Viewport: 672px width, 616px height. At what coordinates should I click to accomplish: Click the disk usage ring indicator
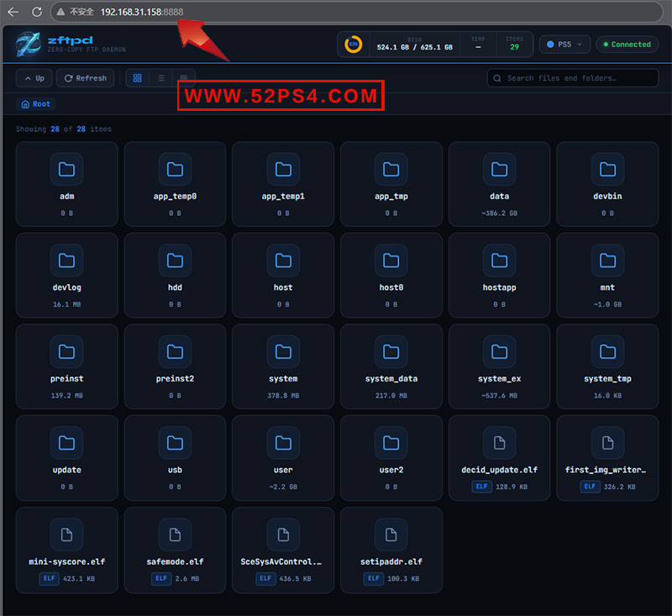[354, 45]
